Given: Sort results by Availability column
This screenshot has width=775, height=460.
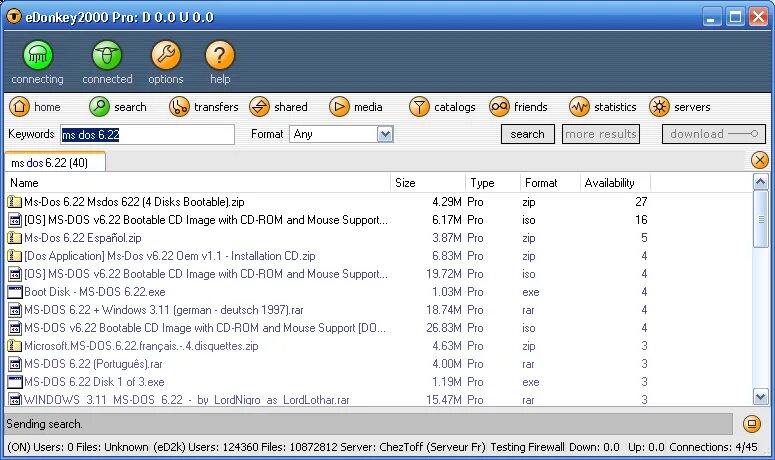Looking at the screenshot, I should (615, 183).
